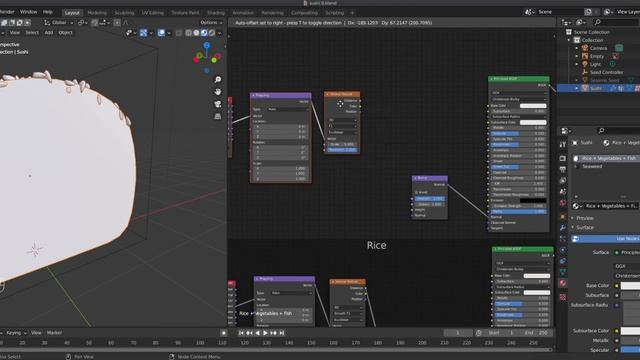Toggle snapping magnet icon

[95, 23]
